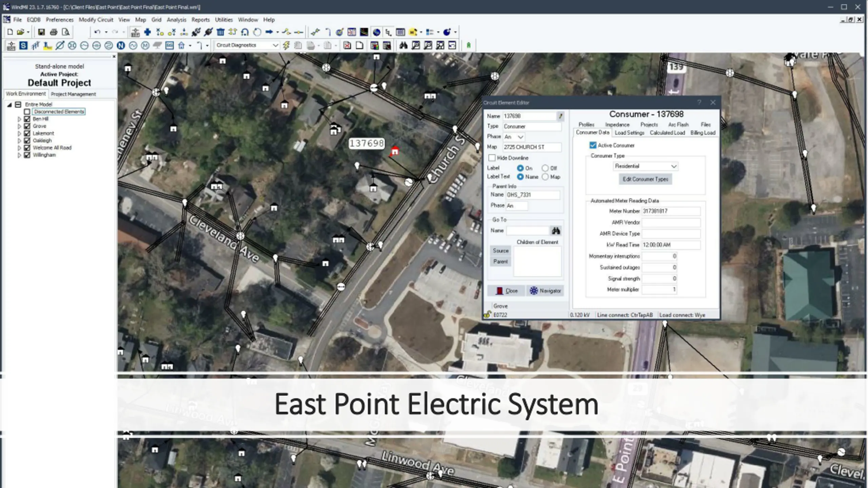The image size is (868, 488).
Task: Click the green indicator icon on toolbar
Action: point(469,45)
